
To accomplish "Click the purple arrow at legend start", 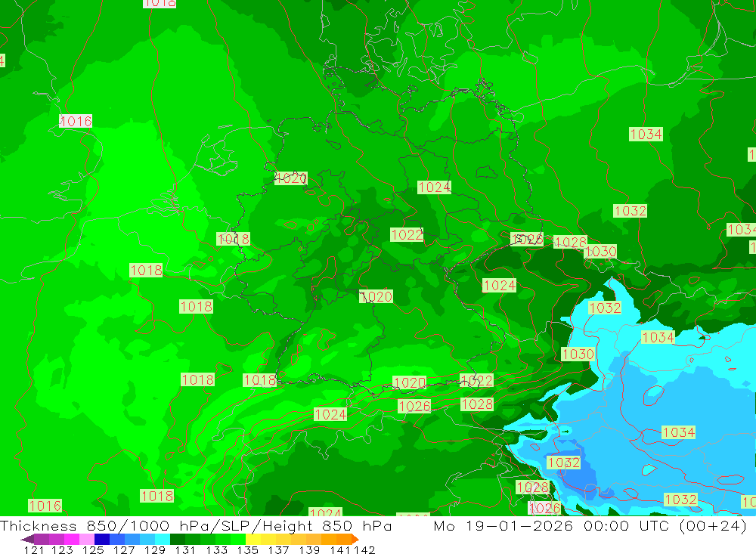I will [x=27, y=539].
